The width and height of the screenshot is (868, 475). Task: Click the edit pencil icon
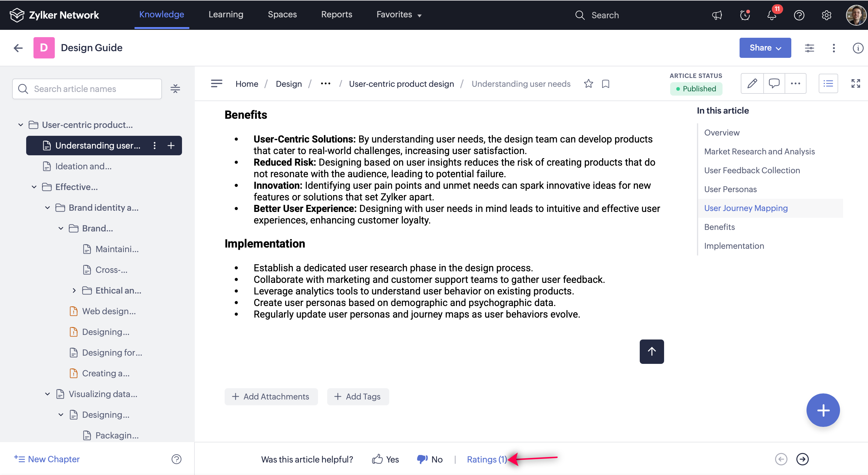tap(752, 83)
